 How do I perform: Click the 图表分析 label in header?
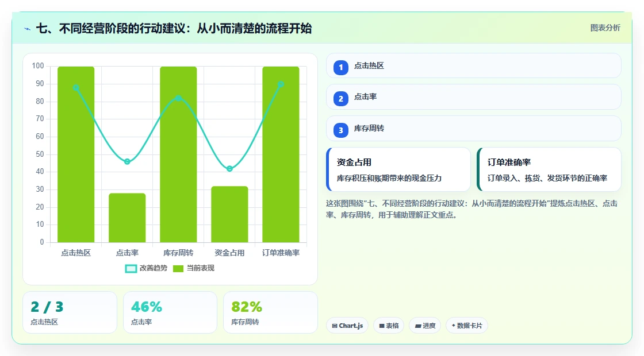point(605,28)
